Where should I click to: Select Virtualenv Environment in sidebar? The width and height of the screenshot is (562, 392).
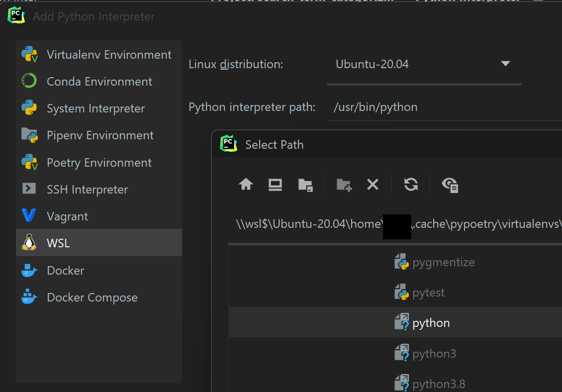coord(99,55)
